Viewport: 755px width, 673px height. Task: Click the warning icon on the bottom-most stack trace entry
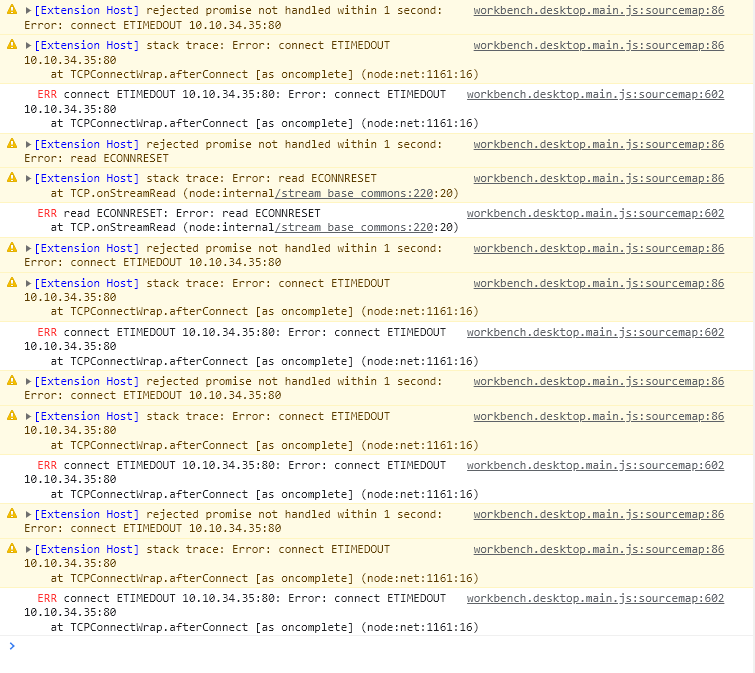(12, 549)
